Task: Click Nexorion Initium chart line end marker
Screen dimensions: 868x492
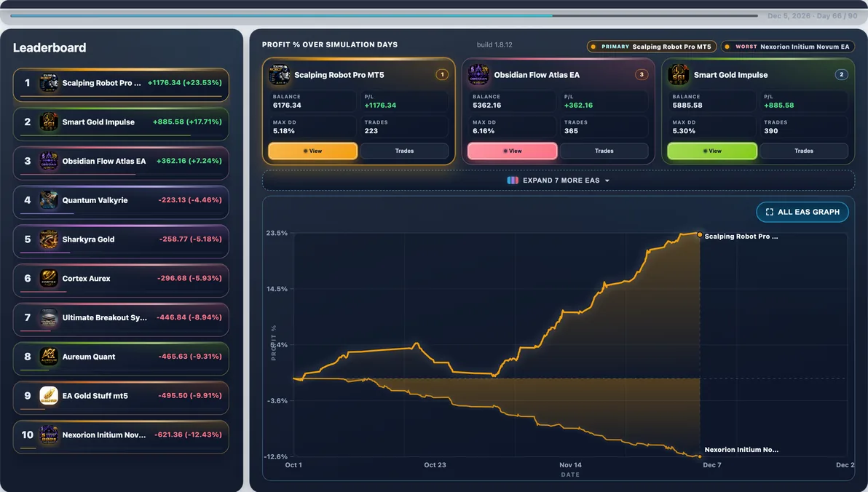Action: tap(700, 456)
